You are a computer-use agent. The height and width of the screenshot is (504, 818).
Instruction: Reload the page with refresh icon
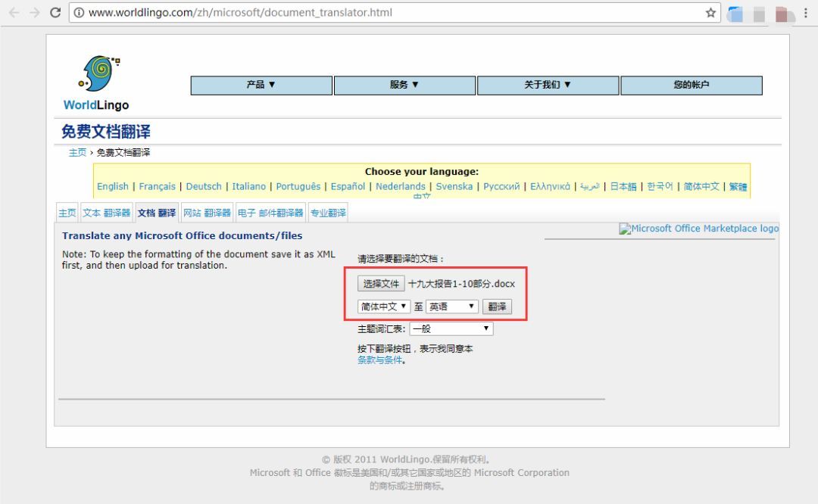pyautogui.click(x=55, y=13)
